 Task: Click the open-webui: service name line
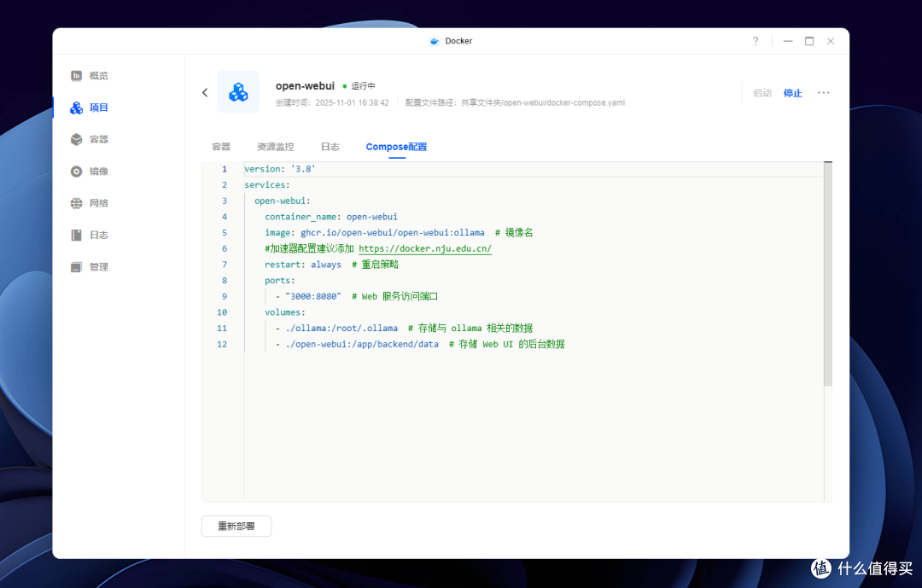coord(283,201)
